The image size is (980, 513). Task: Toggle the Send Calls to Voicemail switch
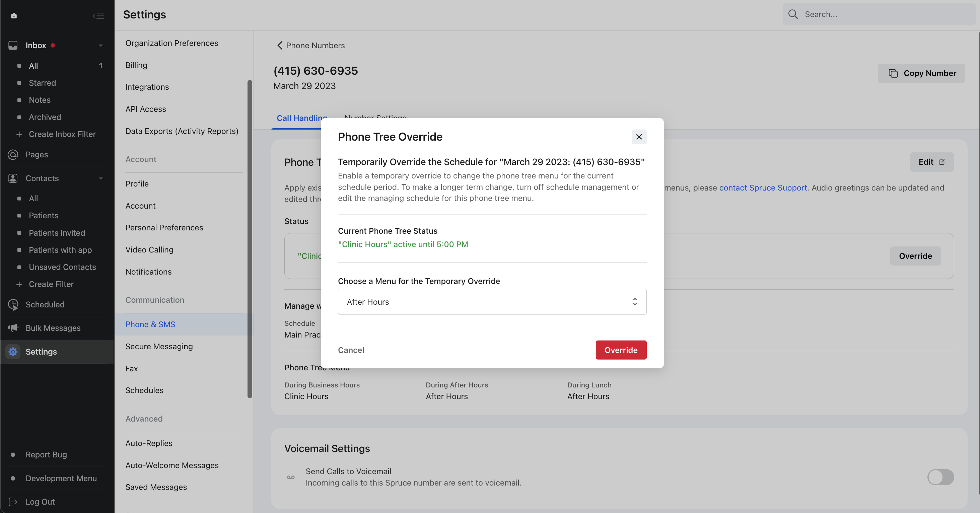pos(940,477)
